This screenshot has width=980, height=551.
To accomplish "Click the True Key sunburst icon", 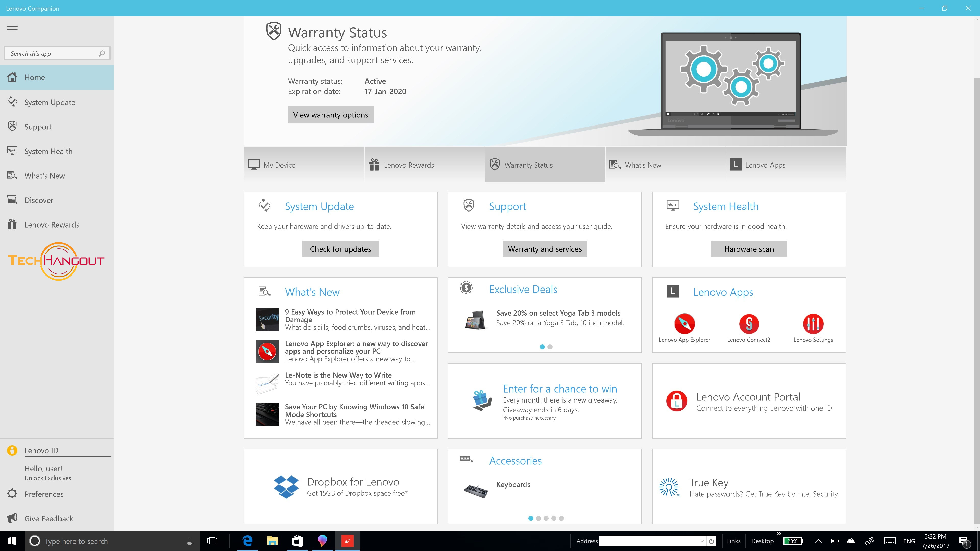I will pos(669,487).
